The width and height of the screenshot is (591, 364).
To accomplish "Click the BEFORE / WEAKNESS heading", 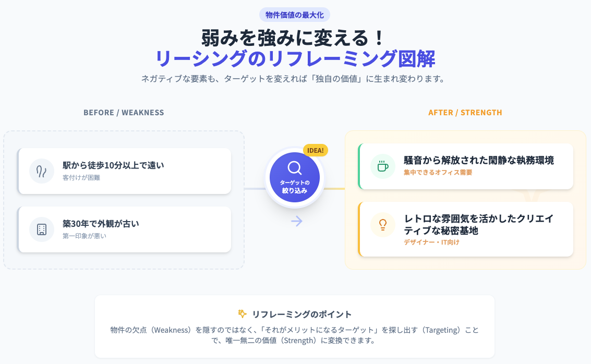I will pos(124,113).
